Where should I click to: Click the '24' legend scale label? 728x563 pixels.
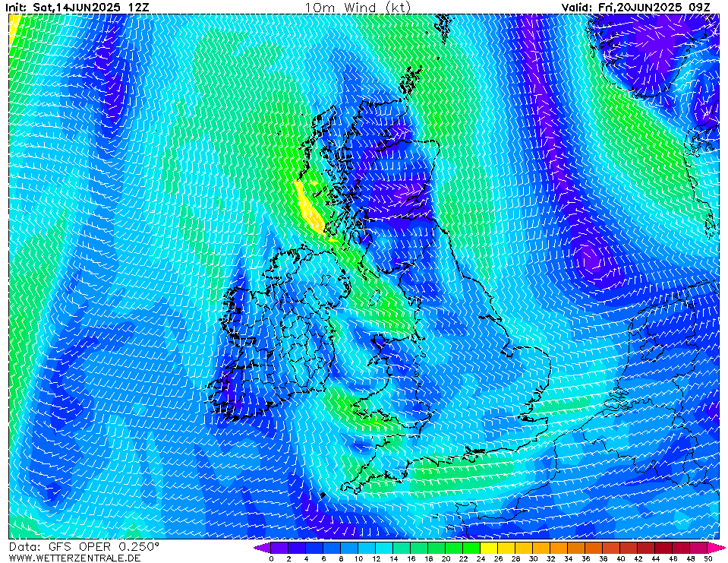(481, 558)
